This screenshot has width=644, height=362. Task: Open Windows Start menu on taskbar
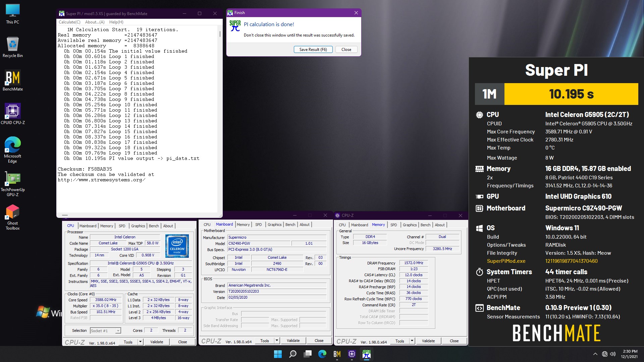278,354
